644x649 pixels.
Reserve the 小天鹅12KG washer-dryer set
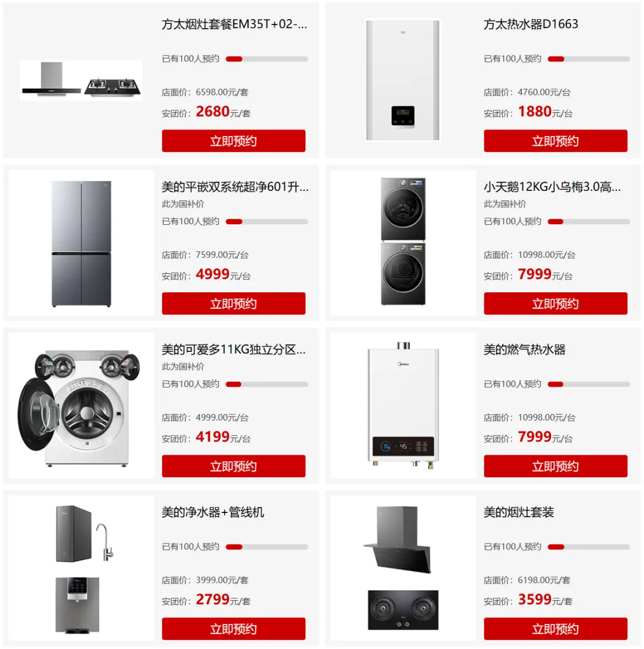555,304
